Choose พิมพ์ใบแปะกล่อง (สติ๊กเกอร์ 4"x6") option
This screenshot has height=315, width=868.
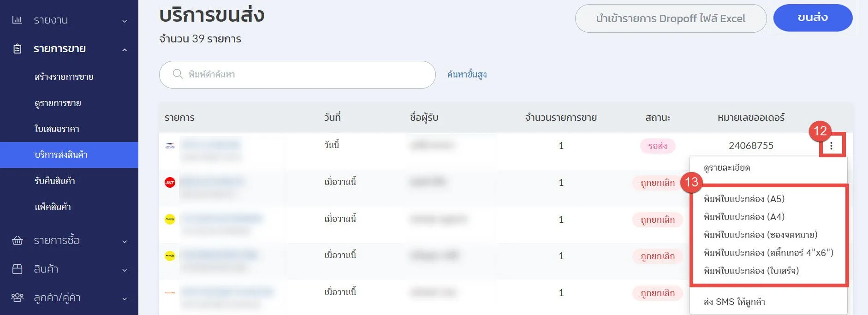point(768,253)
